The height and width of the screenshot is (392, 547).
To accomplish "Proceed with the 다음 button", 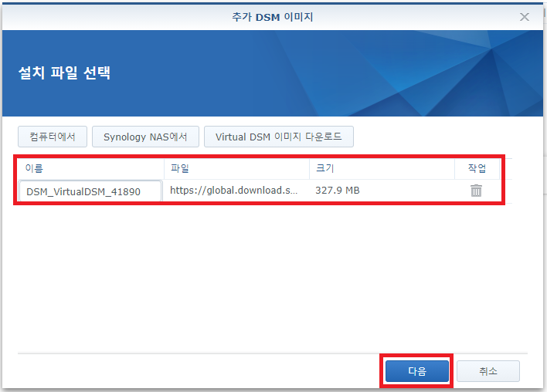I will pos(417,371).
